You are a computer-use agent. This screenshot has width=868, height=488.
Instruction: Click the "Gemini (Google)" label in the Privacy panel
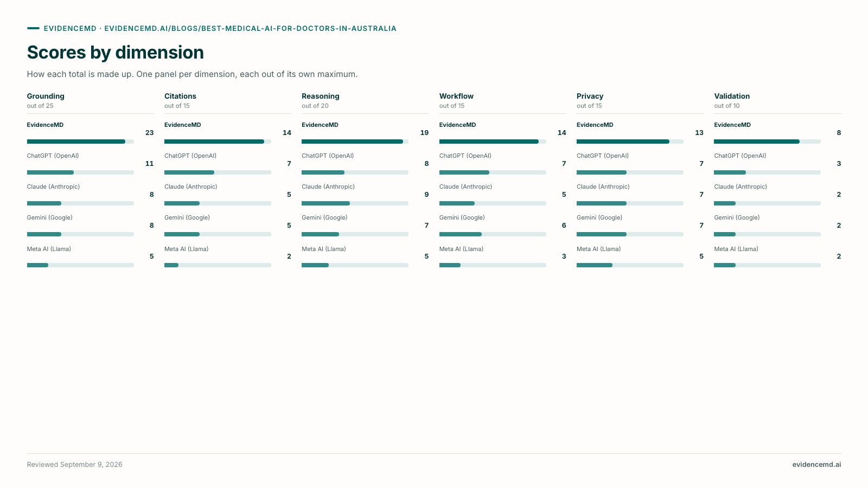coord(599,217)
